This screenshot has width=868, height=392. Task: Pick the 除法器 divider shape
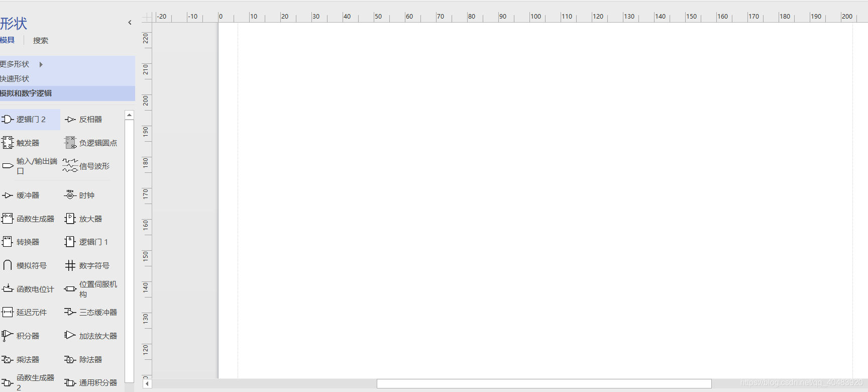tap(83, 359)
